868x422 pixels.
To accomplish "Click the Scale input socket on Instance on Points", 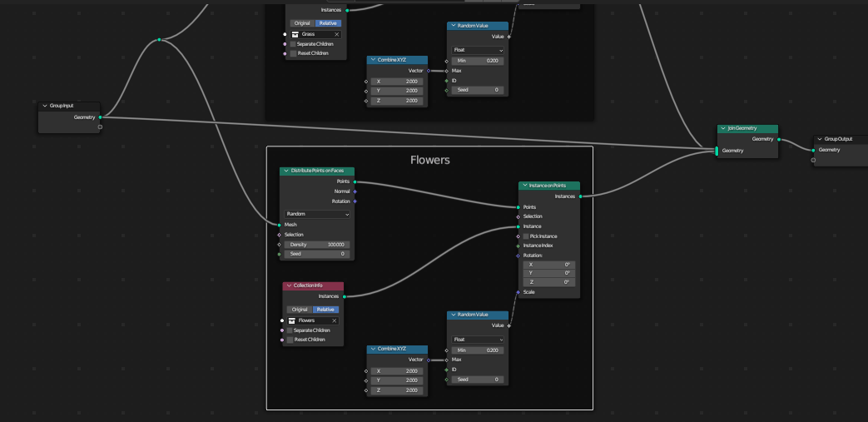I will 518,292.
